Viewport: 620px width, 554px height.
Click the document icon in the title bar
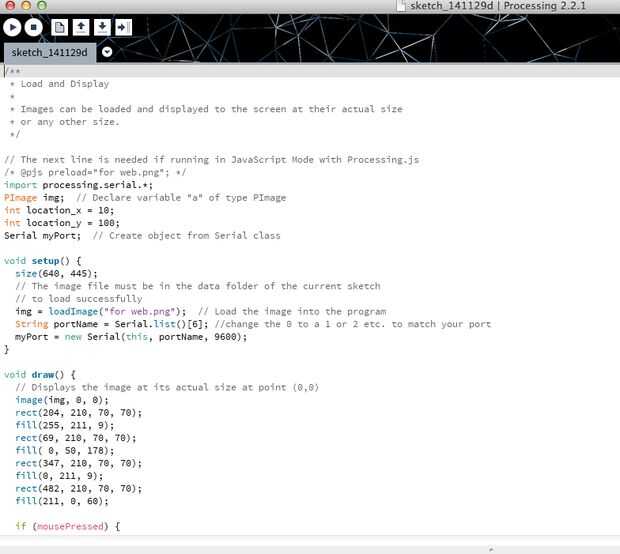click(402, 6)
